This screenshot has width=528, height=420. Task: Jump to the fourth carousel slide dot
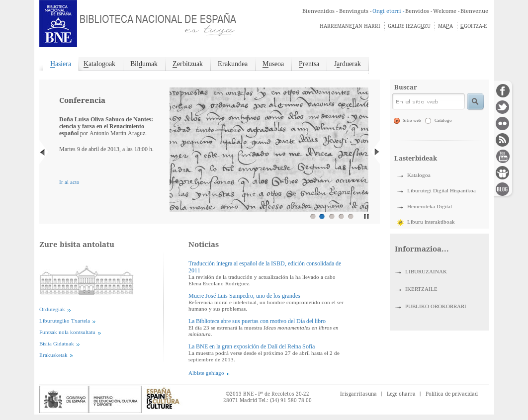(x=341, y=216)
